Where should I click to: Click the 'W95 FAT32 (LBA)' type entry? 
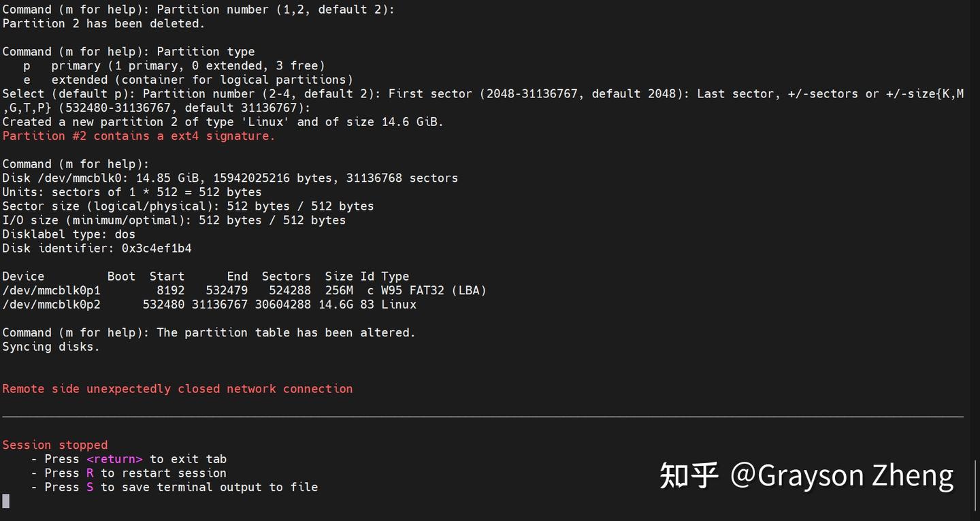click(434, 291)
